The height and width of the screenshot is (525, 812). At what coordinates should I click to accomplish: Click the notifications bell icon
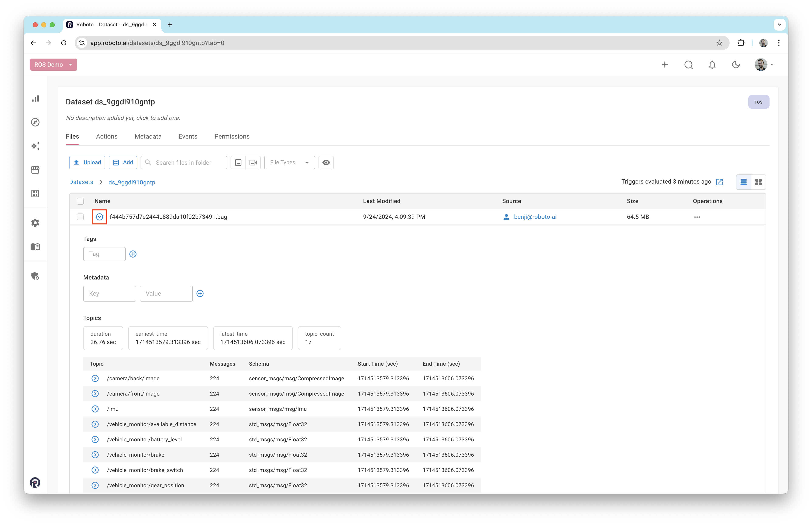point(712,65)
